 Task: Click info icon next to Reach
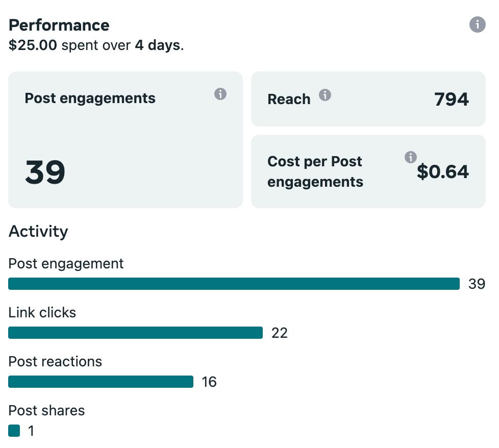click(x=325, y=95)
